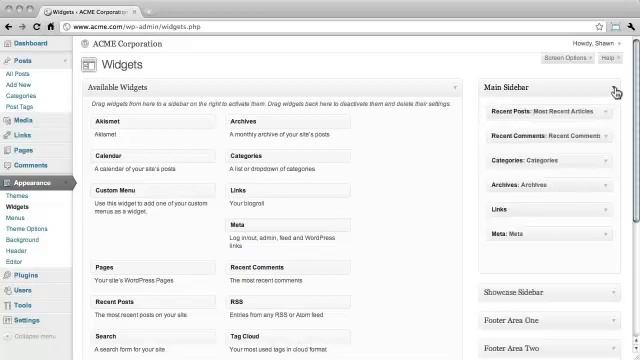Click the Categories submenu under Posts
Viewport: 640px width, 360px height.
[21, 96]
